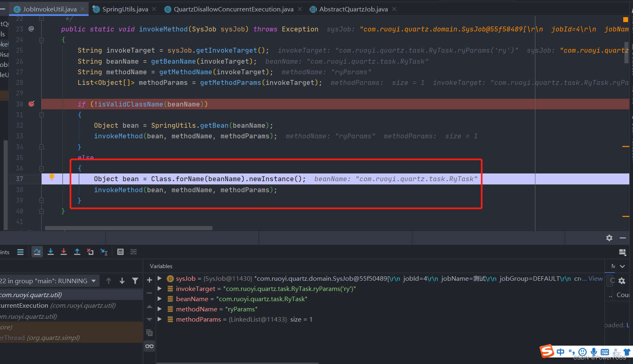Click Sogou voice input microphone icon
The width and height of the screenshot is (633, 364).
click(x=594, y=352)
